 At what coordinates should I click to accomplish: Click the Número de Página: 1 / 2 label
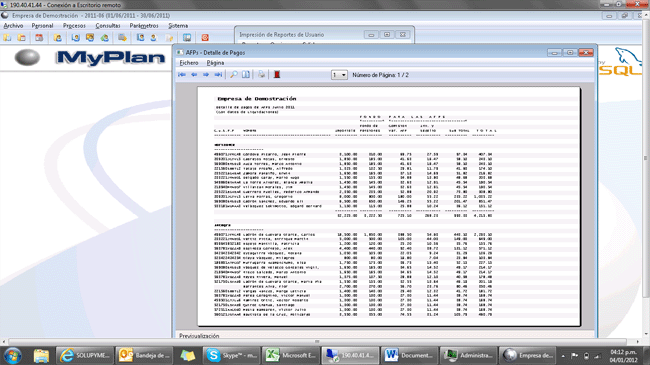[x=380, y=75]
